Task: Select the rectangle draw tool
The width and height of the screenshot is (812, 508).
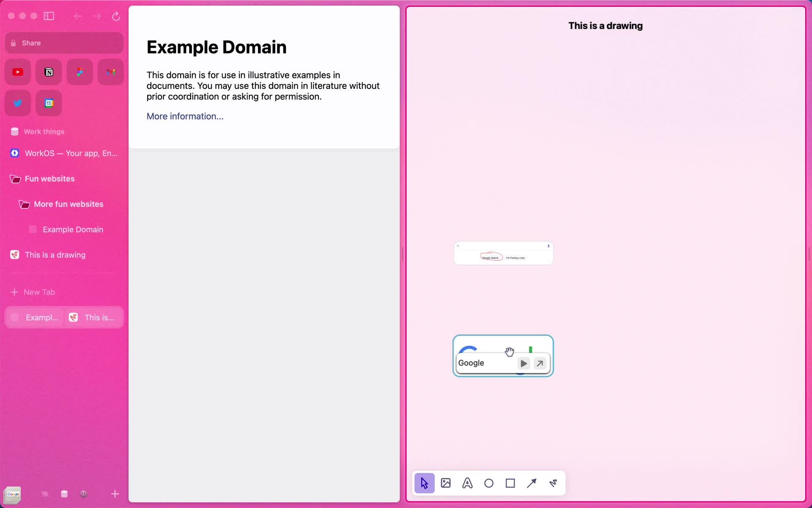Action: click(x=510, y=483)
